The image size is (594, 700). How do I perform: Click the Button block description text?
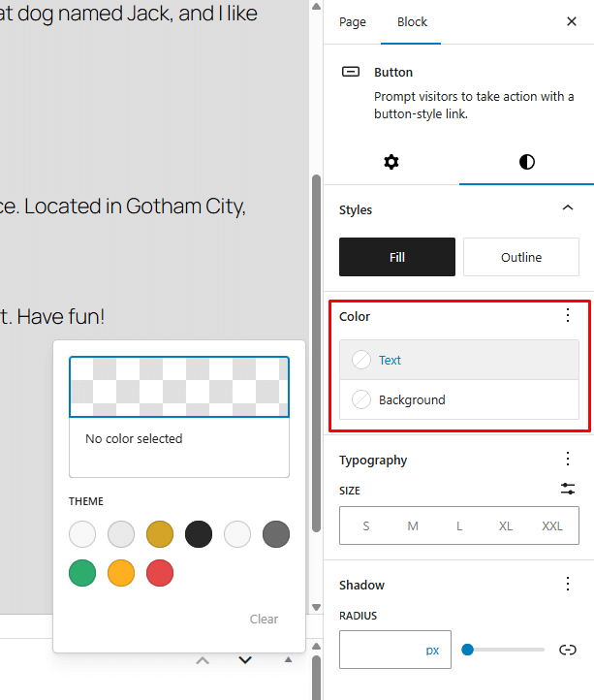tap(474, 105)
